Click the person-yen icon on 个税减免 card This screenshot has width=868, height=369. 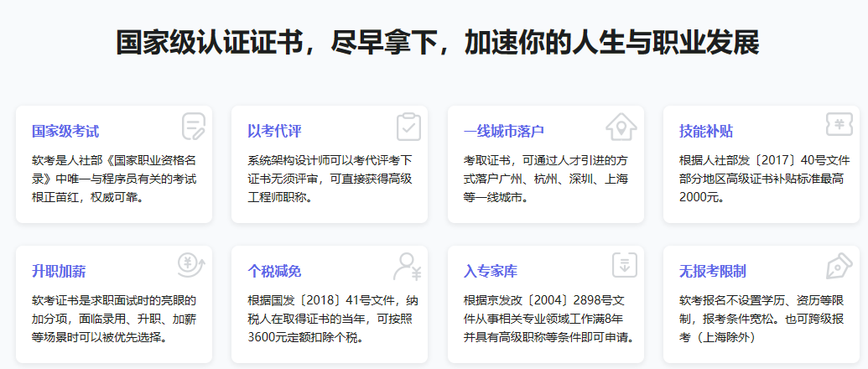408,266
